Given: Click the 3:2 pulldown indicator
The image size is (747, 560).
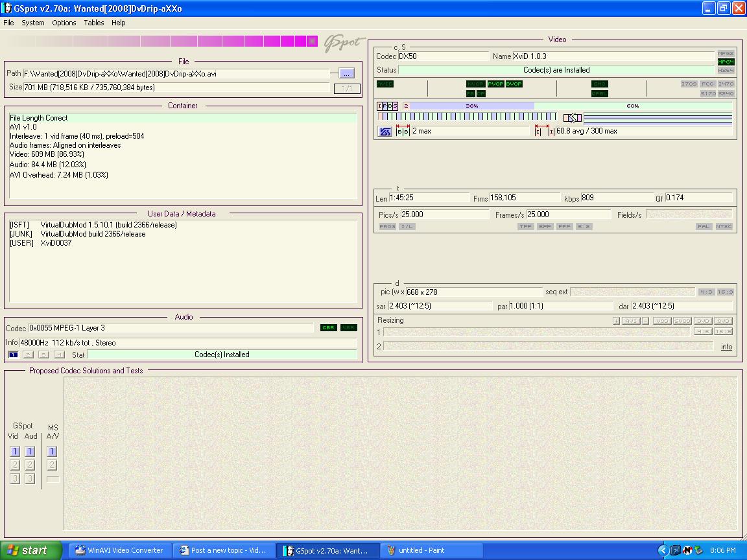Looking at the screenshot, I should (584, 227).
